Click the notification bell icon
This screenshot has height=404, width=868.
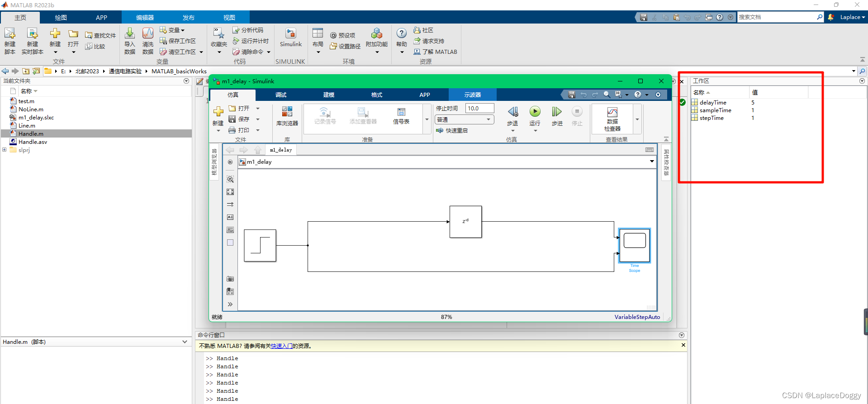click(831, 17)
